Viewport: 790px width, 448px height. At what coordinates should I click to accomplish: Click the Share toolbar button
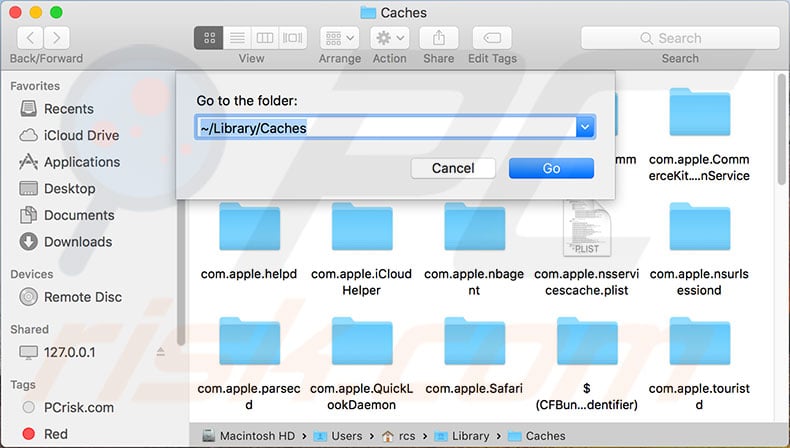click(x=439, y=38)
